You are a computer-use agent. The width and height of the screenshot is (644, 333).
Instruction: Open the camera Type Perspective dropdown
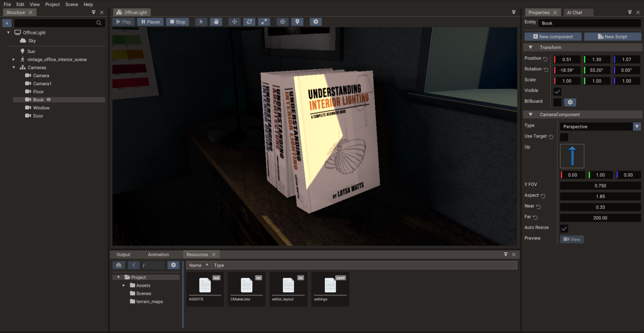pyautogui.click(x=600, y=126)
